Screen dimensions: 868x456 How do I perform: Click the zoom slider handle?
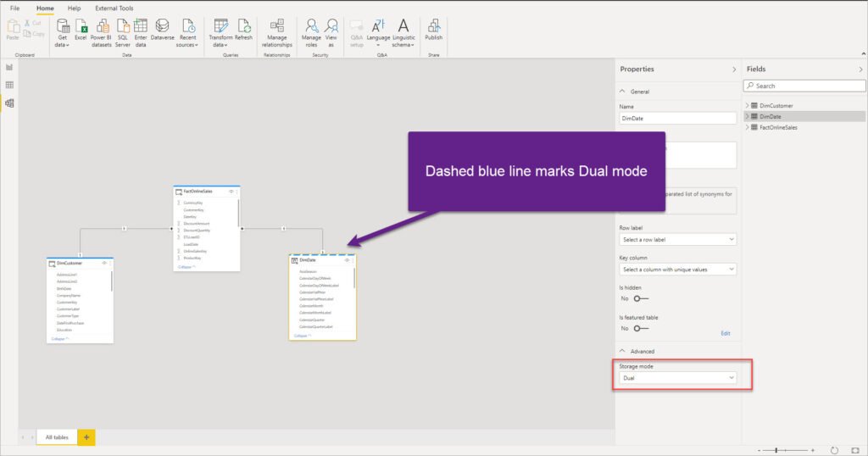tap(776, 450)
